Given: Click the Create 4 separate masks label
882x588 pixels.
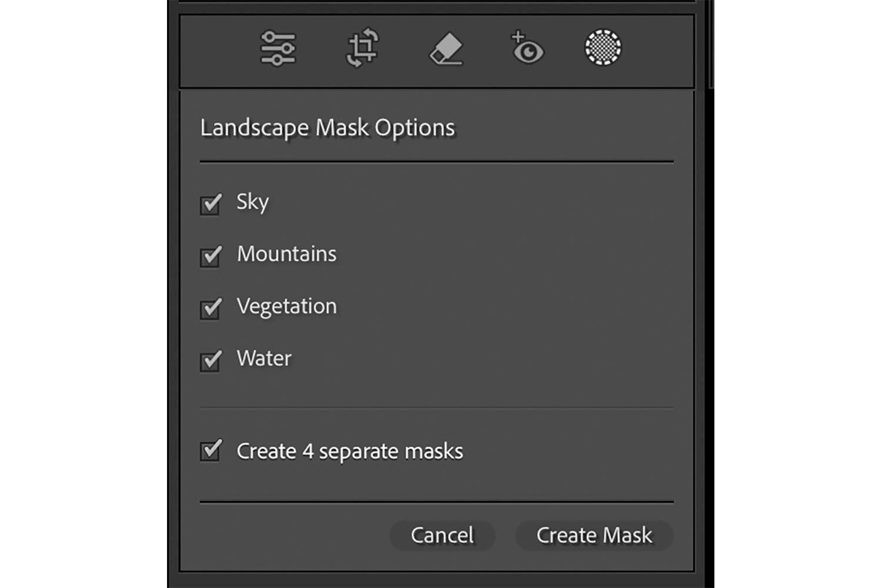Looking at the screenshot, I should click(350, 452).
